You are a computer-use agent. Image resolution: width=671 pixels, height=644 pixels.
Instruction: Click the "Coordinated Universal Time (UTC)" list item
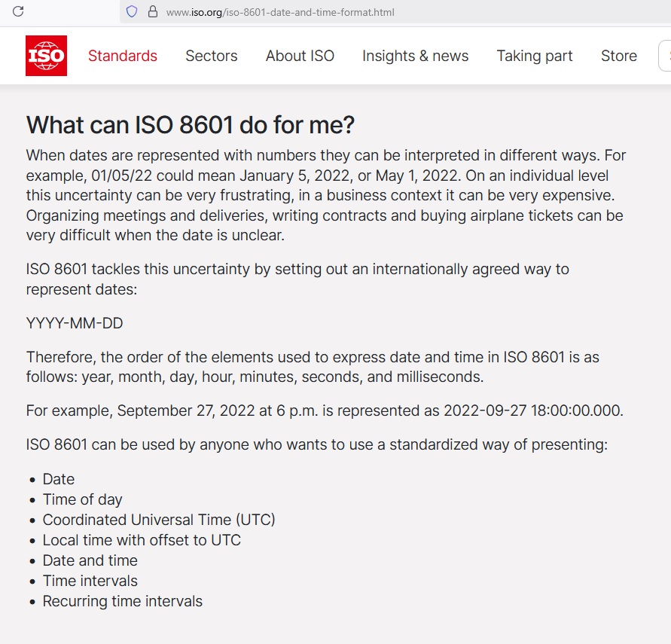[159, 520]
